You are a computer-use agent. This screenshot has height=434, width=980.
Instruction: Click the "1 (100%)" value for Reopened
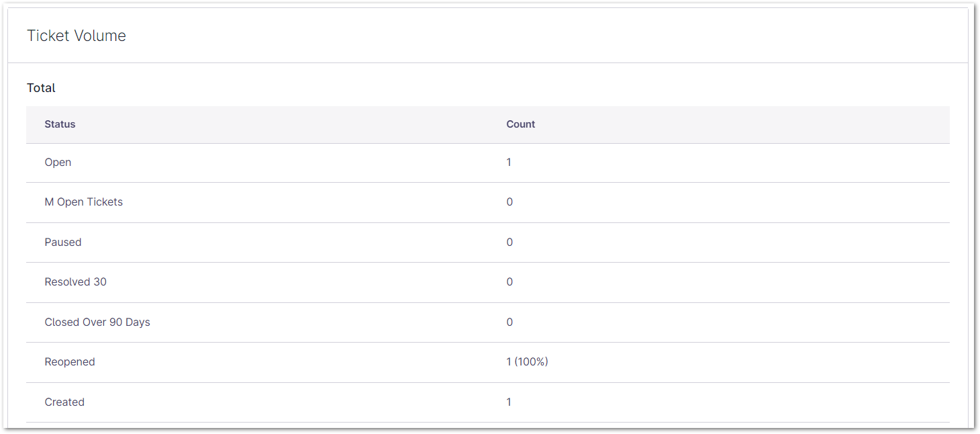tap(527, 361)
